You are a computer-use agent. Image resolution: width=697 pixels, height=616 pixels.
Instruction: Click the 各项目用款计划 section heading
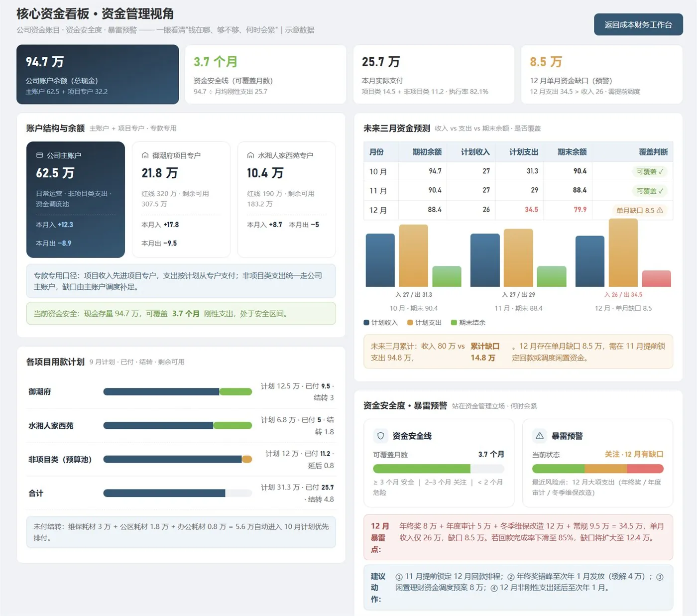pyautogui.click(x=55, y=362)
